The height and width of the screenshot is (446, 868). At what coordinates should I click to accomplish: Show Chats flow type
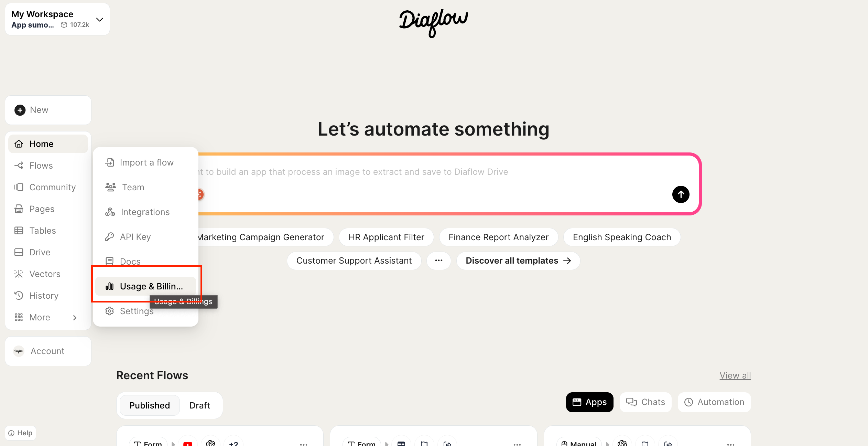pyautogui.click(x=645, y=402)
